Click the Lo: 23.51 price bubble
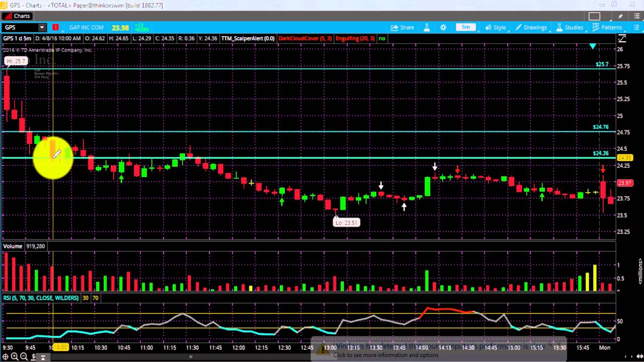644x362 pixels. tap(346, 222)
